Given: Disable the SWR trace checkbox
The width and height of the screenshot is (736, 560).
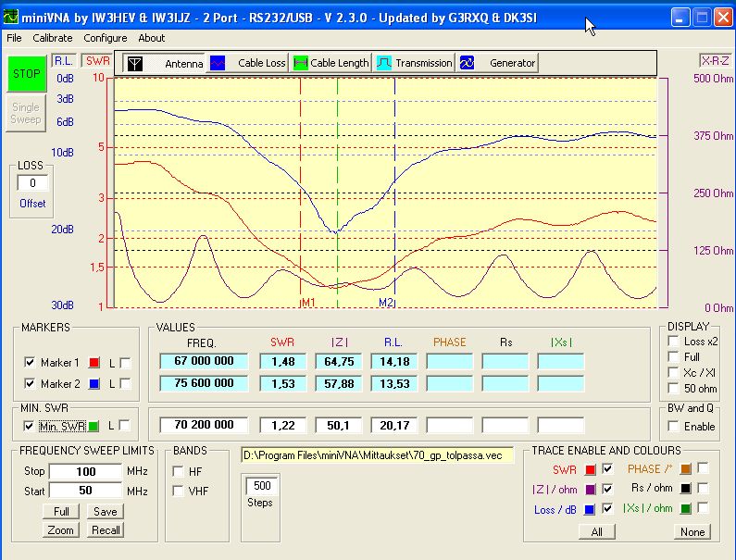Looking at the screenshot, I should click(607, 468).
